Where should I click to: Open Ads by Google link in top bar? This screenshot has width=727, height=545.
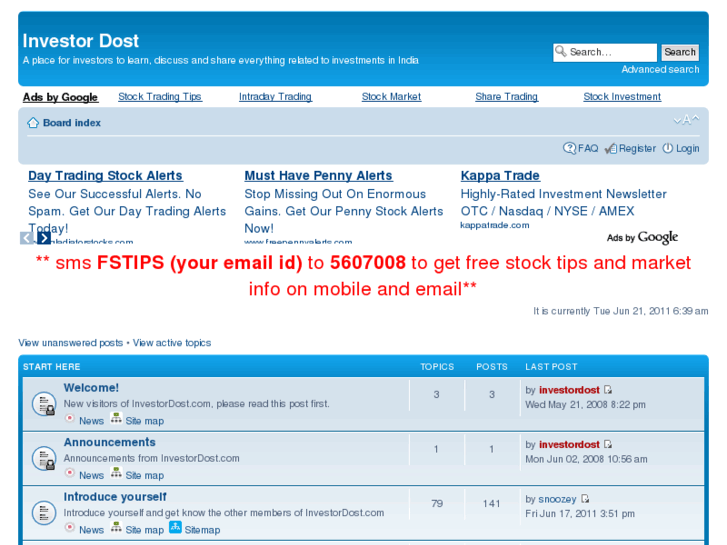(x=60, y=97)
